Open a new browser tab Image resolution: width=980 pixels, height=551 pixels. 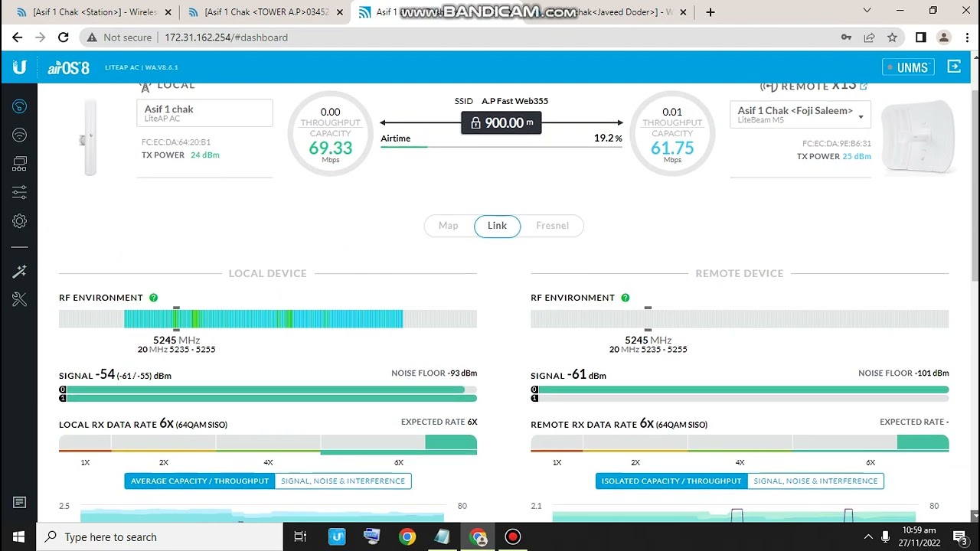(x=710, y=12)
